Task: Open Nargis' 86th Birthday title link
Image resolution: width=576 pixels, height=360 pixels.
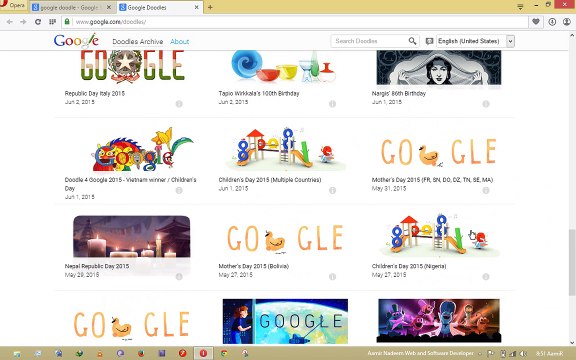Action: (x=399, y=93)
